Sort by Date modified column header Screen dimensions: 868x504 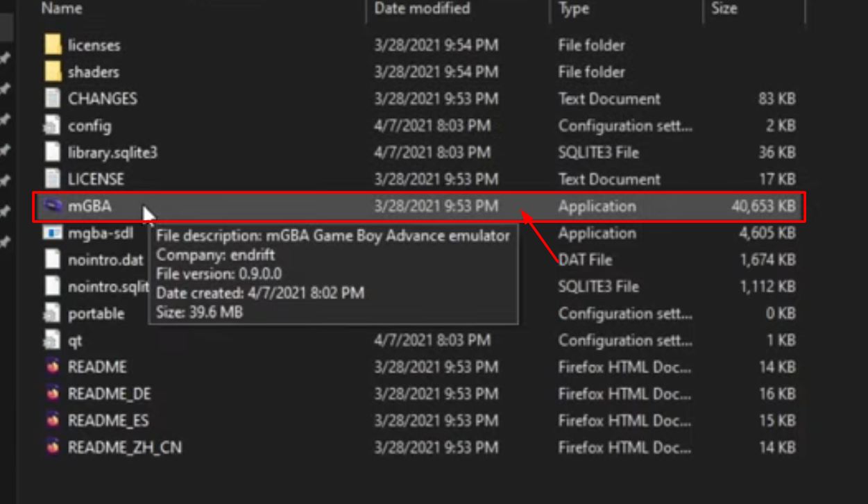pos(422,9)
